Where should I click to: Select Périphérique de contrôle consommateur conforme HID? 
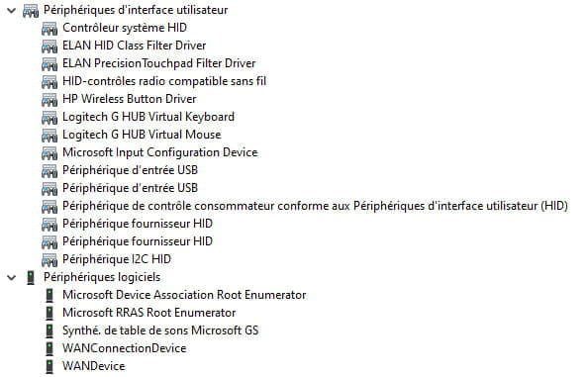point(315,206)
